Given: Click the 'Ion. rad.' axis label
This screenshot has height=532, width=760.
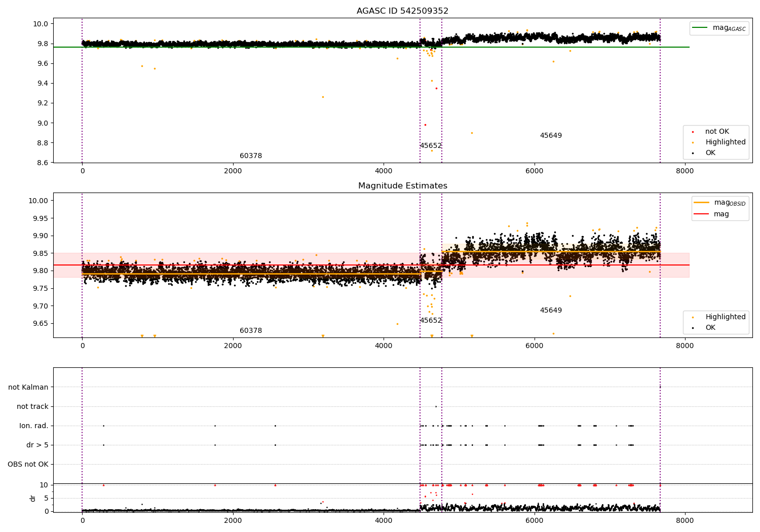Looking at the screenshot, I should click(34, 426).
